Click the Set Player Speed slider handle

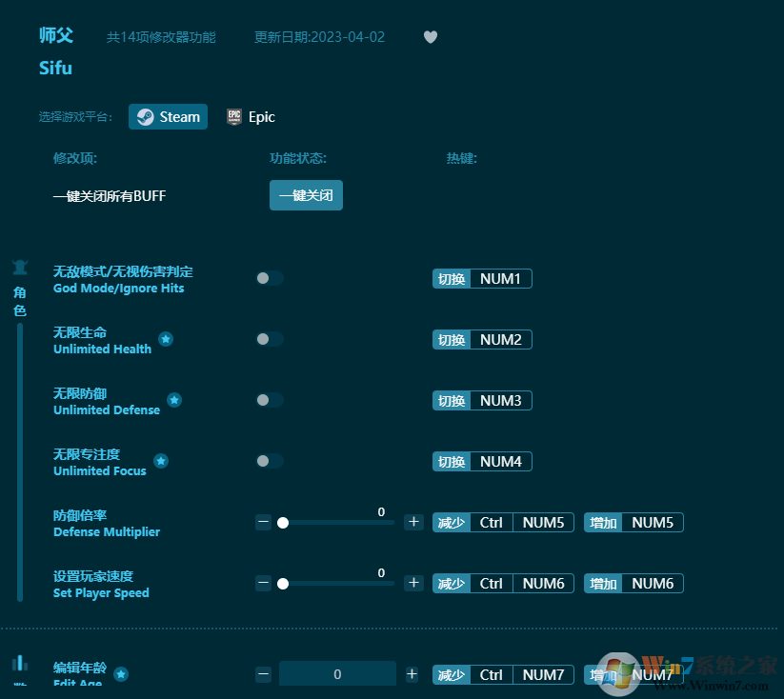click(283, 584)
